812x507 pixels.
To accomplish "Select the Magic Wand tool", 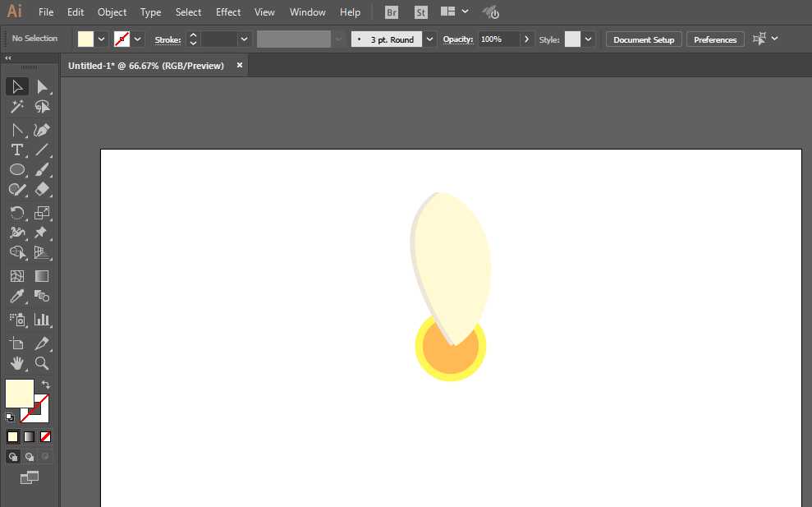I will click(16, 107).
